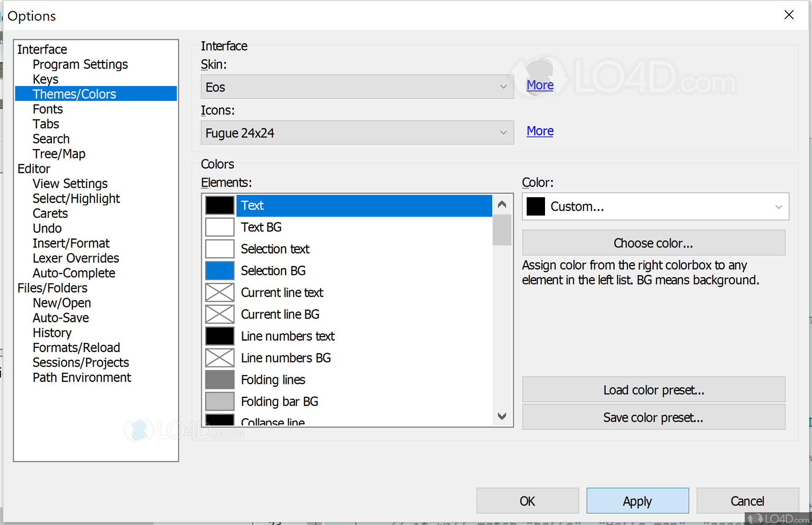Click the Folding lines gray swatch
The width and height of the screenshot is (812, 525).
[x=219, y=380]
